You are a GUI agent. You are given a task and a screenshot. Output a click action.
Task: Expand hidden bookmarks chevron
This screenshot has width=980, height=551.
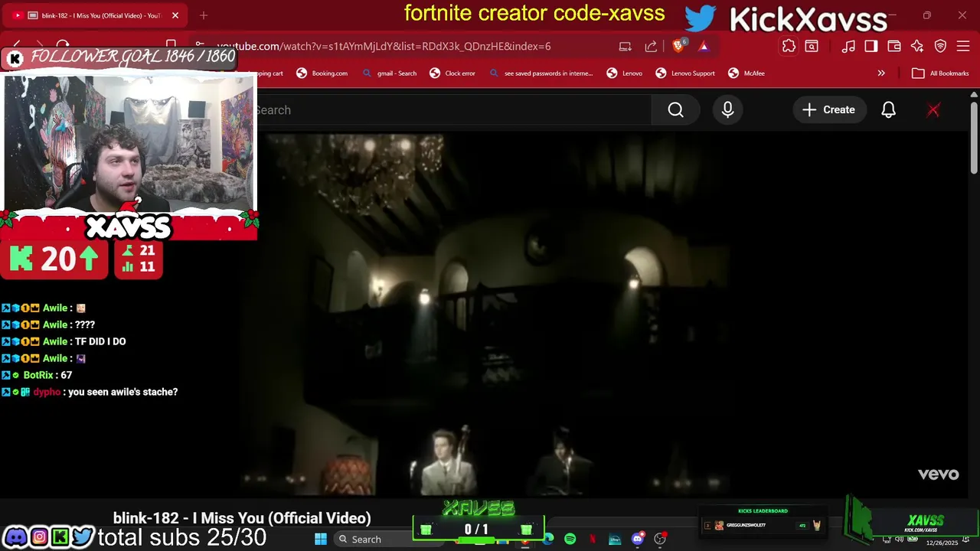coord(881,73)
